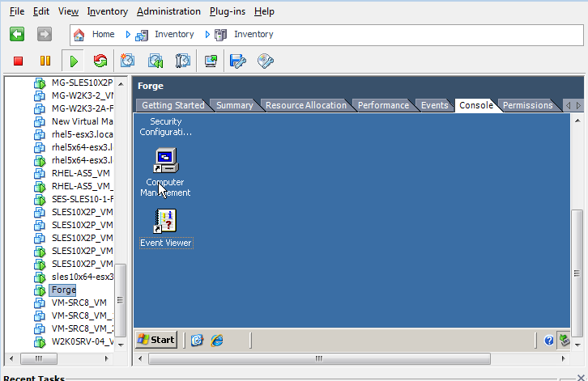Image resolution: width=588 pixels, height=381 pixels.
Task: Click inventory tree vertical scrollbar thumb
Action: (x=121, y=300)
